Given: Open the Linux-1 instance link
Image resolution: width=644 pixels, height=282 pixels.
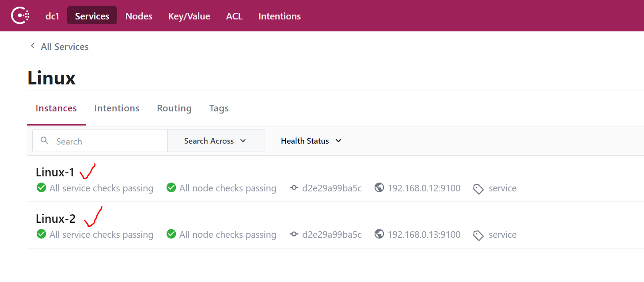Looking at the screenshot, I should coord(55,172).
